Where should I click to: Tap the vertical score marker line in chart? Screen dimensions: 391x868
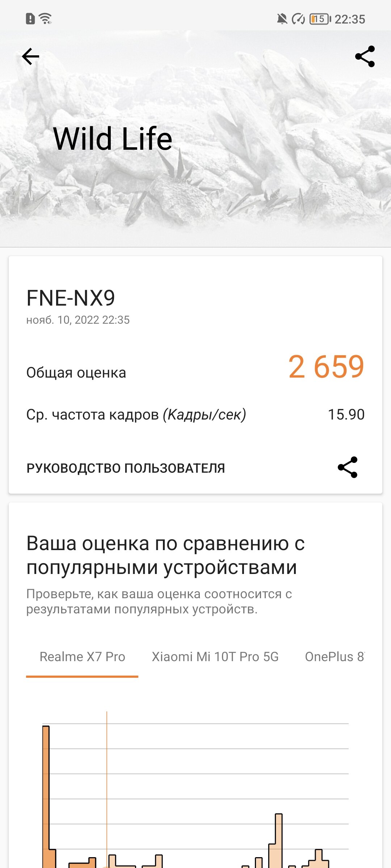click(x=107, y=778)
